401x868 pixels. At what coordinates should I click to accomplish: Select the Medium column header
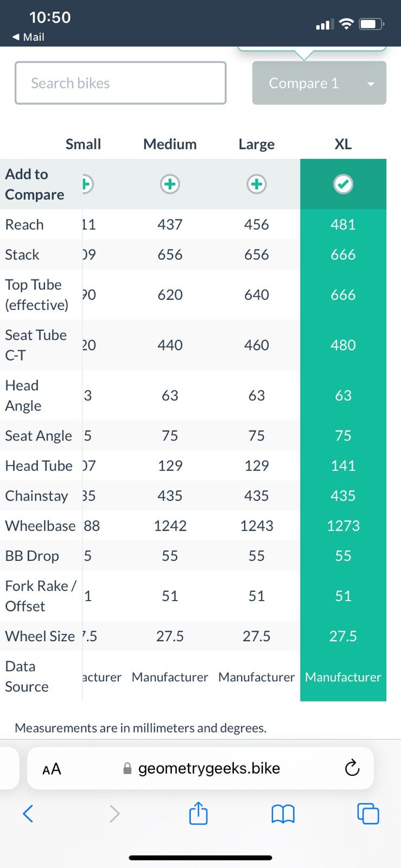[x=170, y=144]
